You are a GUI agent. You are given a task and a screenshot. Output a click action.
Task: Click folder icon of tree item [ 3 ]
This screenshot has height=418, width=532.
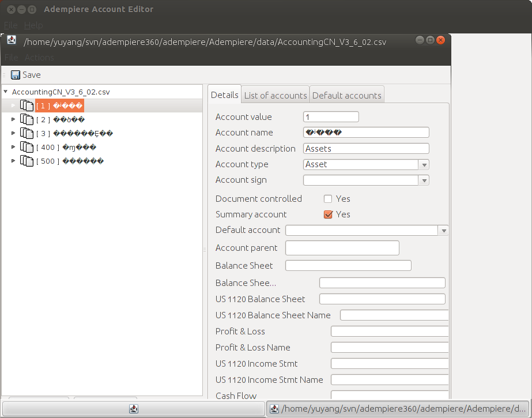point(27,133)
